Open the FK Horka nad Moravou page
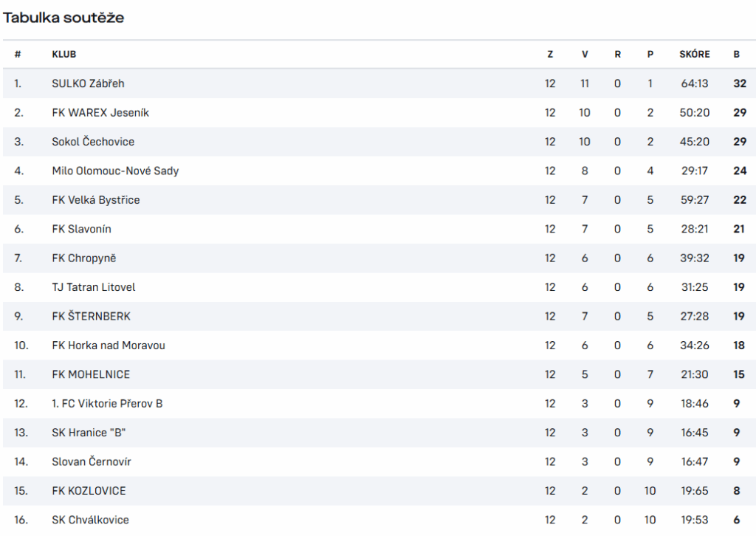 109,345
